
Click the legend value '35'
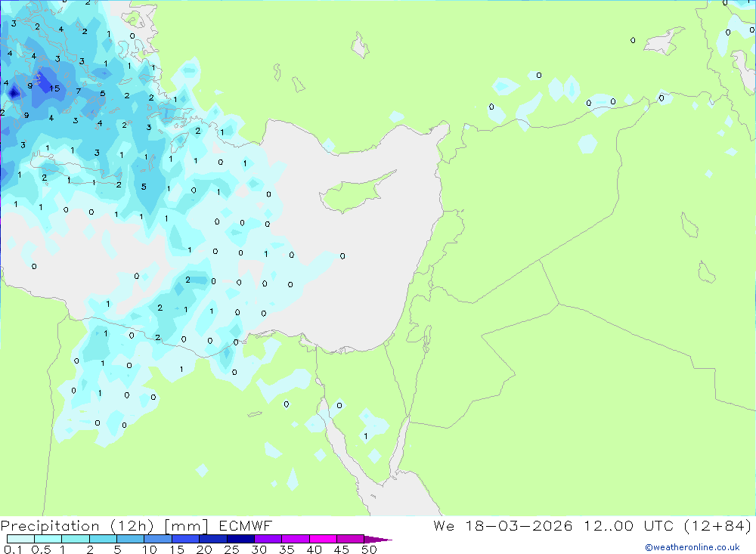click(287, 549)
